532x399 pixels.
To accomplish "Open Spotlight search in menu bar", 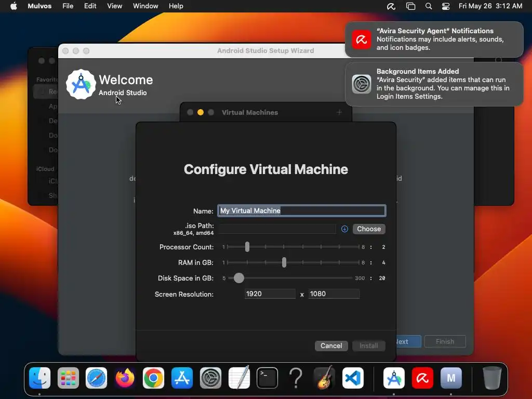I will click(x=429, y=6).
